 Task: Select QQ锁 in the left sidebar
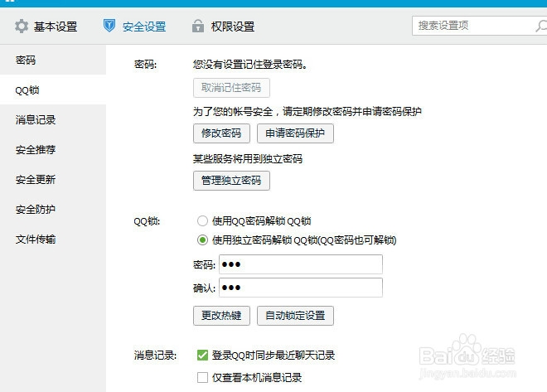point(53,90)
